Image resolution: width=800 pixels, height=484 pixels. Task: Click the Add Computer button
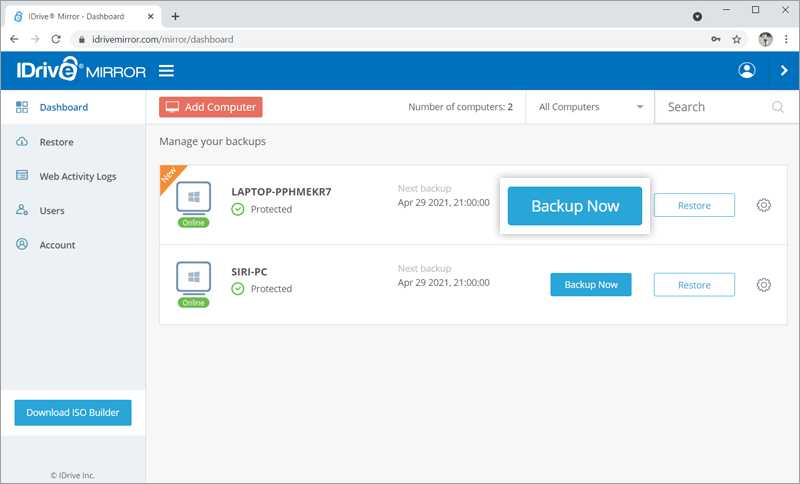211,107
